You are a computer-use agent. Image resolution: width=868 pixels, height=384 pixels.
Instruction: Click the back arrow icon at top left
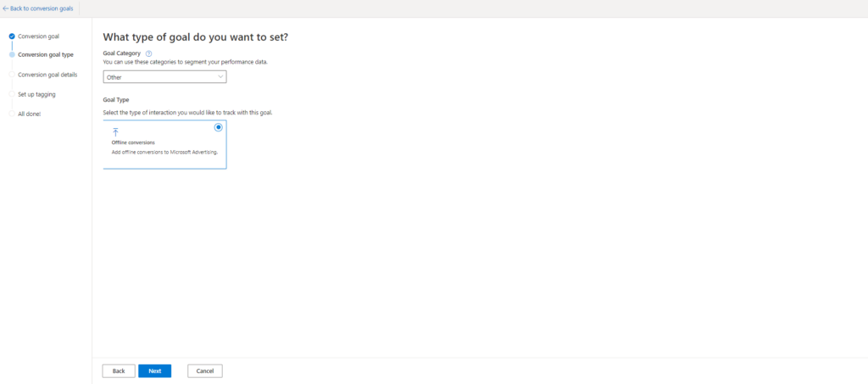pyautogui.click(x=6, y=8)
